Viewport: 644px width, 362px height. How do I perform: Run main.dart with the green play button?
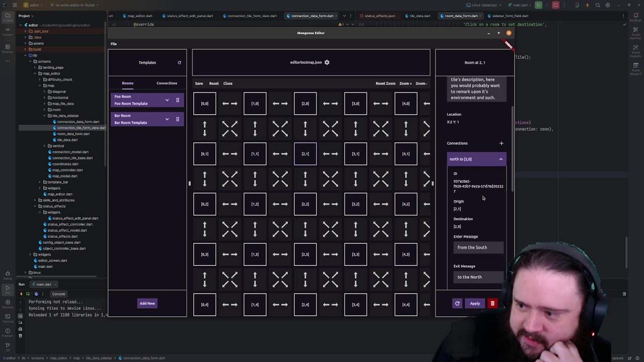tap(538, 5)
